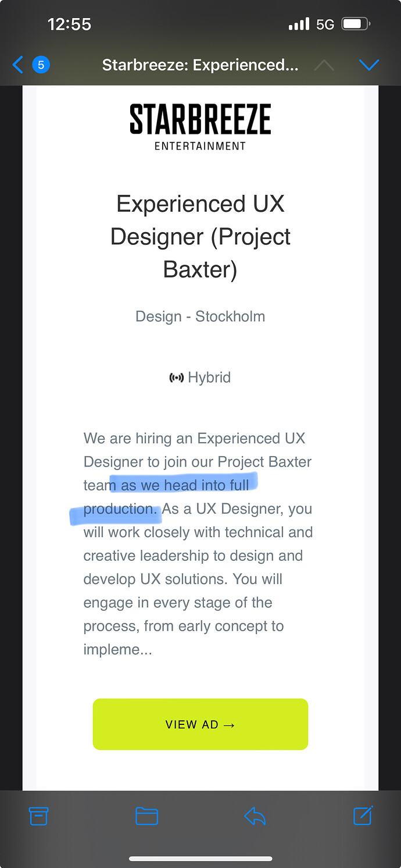Viewport: 401px width, 868px height.
Task: Go to next message with down chevron
Action: pyautogui.click(x=369, y=65)
